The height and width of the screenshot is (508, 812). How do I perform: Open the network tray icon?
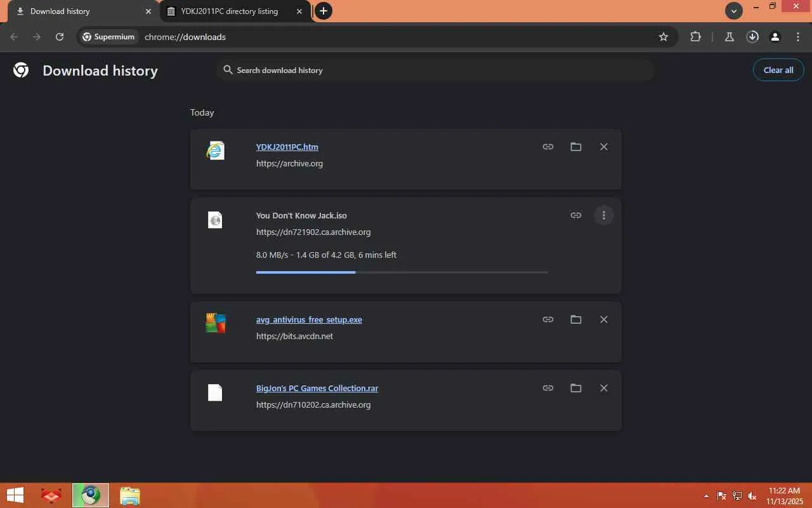coord(737,496)
